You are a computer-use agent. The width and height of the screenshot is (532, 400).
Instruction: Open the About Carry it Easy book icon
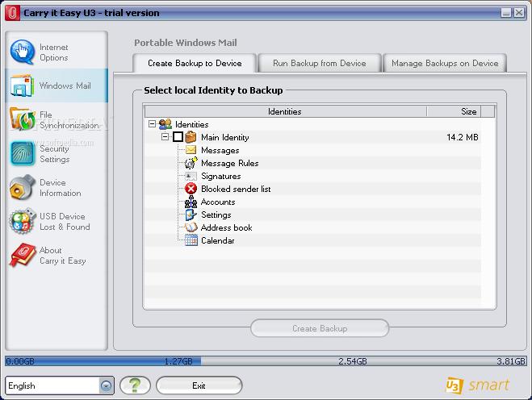(x=23, y=255)
